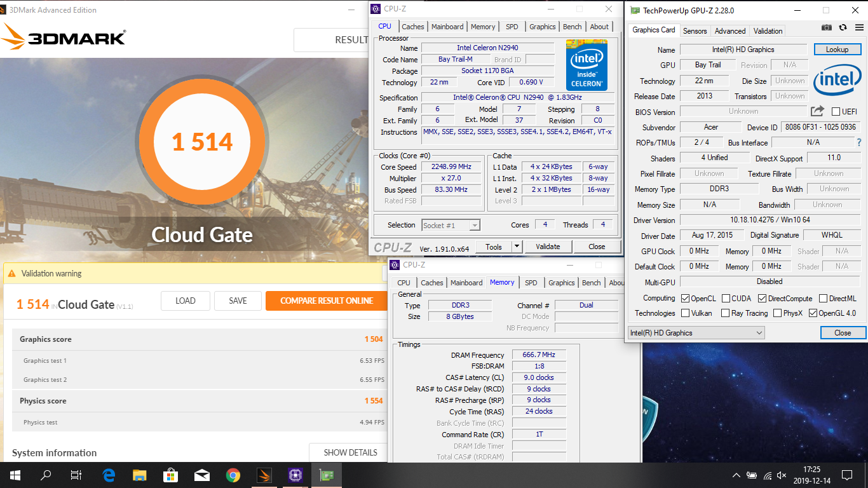Open the Mail app from the taskbar

coord(202,475)
